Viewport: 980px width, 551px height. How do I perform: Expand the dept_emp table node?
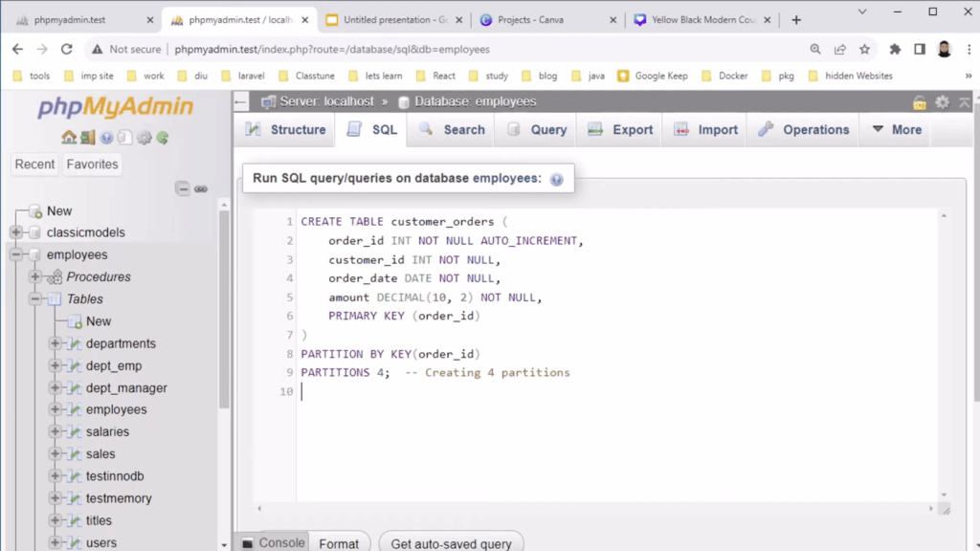point(55,365)
